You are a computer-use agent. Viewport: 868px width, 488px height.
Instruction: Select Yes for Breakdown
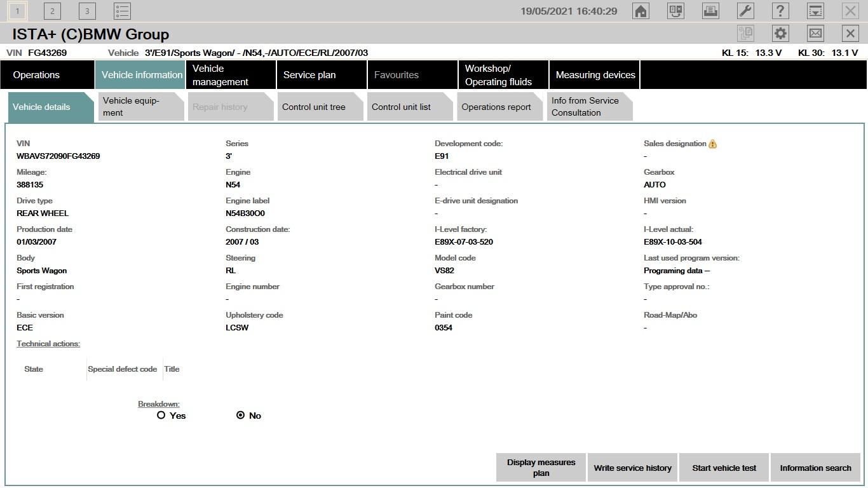(x=161, y=415)
